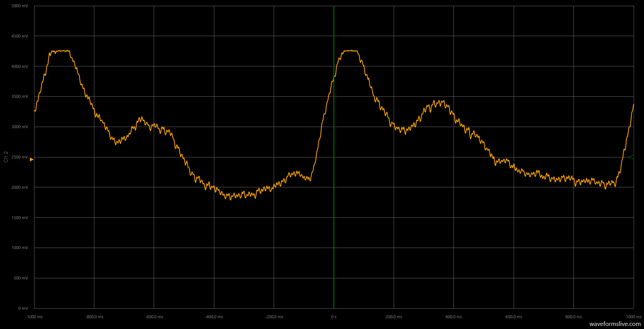The height and width of the screenshot is (329, 644).
Task: Click the 400.0 ms time axis label
Action: 453,317
